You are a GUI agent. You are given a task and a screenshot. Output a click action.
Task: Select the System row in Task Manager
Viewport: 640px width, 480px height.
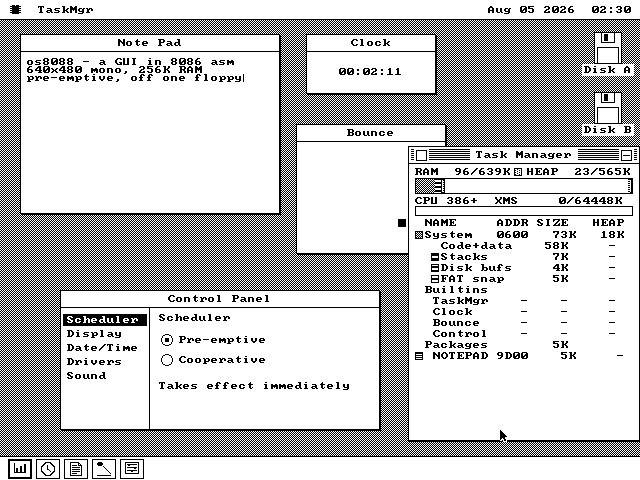[524, 235]
